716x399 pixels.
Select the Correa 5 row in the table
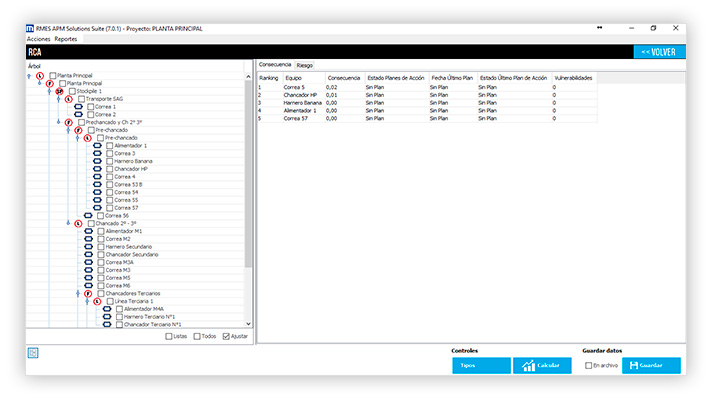pyautogui.click(x=427, y=87)
